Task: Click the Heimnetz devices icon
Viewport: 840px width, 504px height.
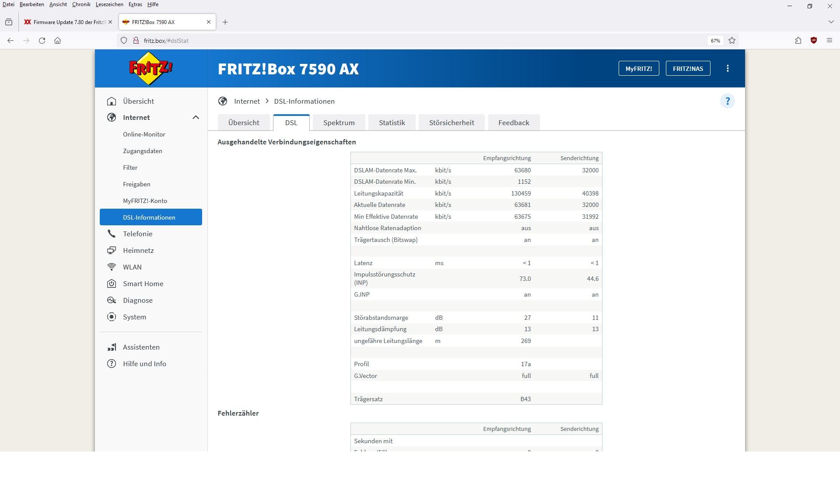Action: coord(112,250)
